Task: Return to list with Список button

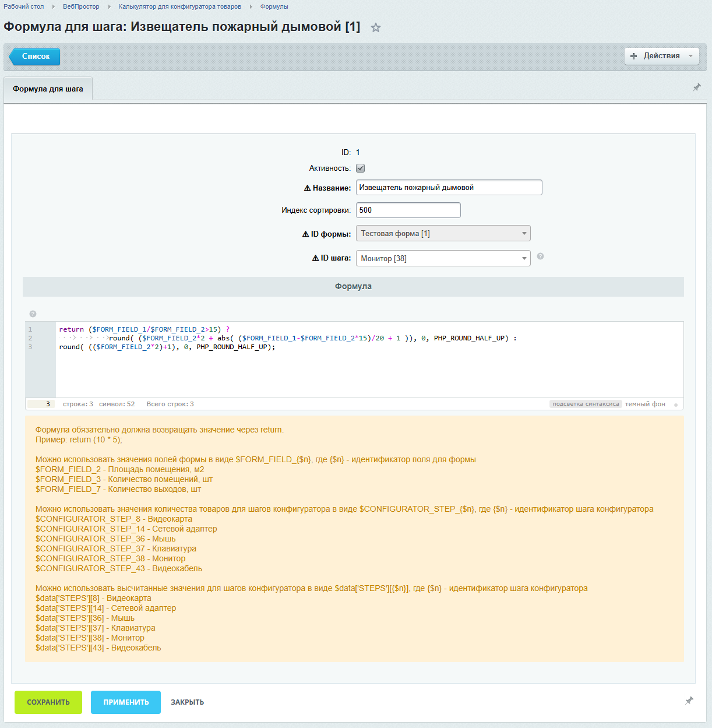Action: tap(35, 57)
